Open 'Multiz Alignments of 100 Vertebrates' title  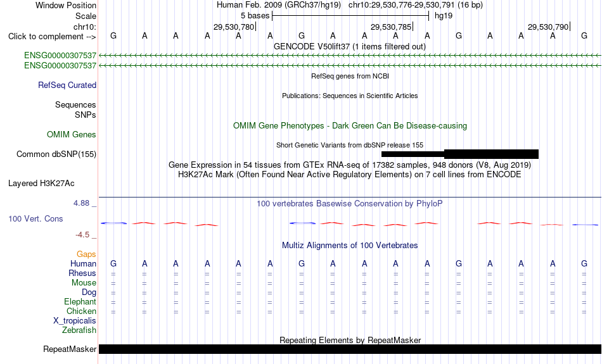tap(350, 246)
